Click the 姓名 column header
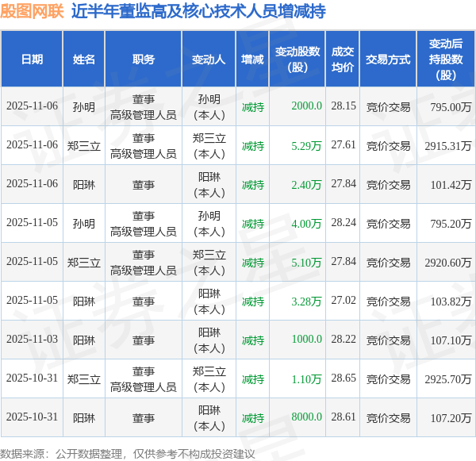This screenshot has width=476, height=461. pos(84,59)
